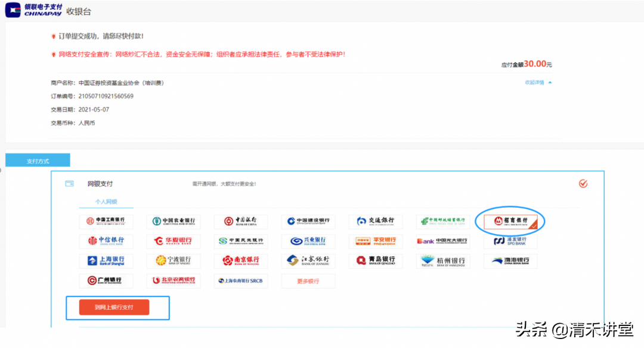The image size is (644, 348).
Task: Select 兴业银行 bank logo
Action: tap(308, 241)
